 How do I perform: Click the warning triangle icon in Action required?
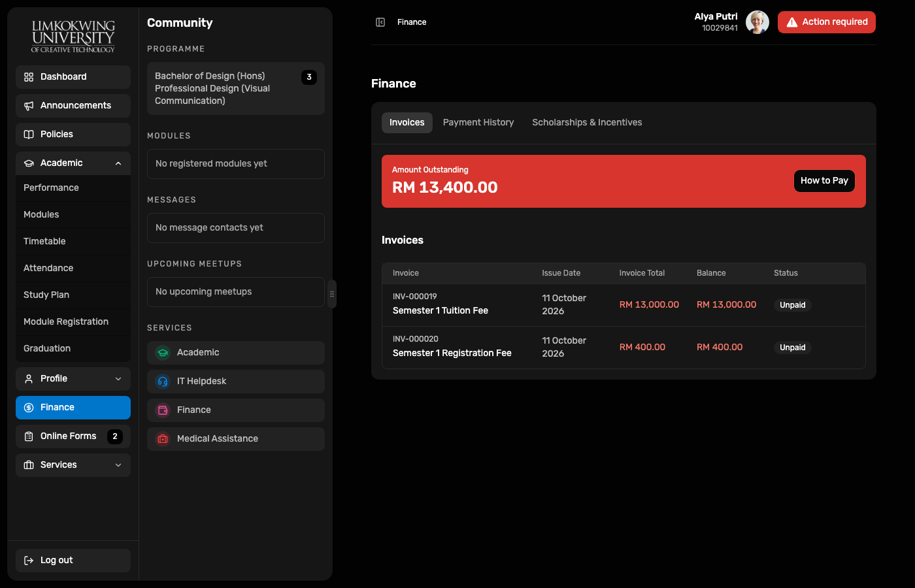point(792,22)
